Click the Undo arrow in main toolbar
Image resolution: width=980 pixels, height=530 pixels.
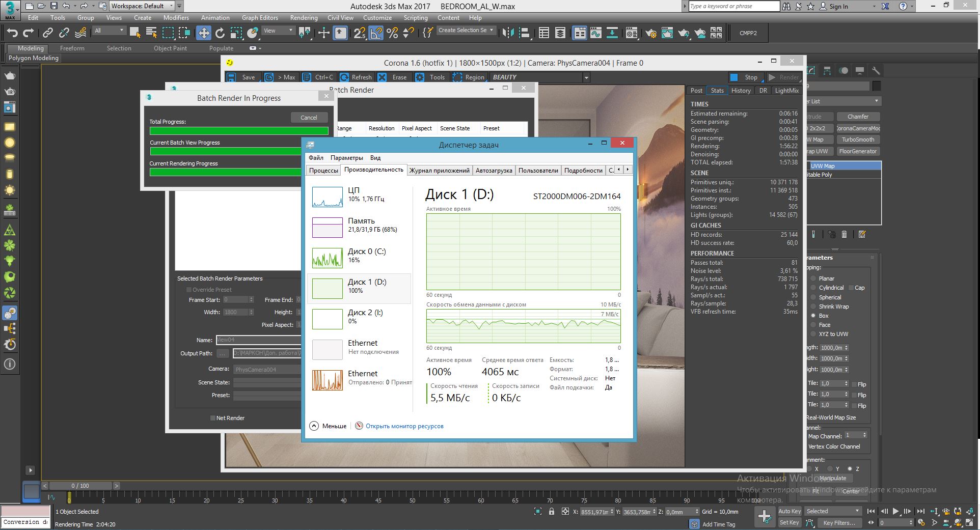pos(12,33)
